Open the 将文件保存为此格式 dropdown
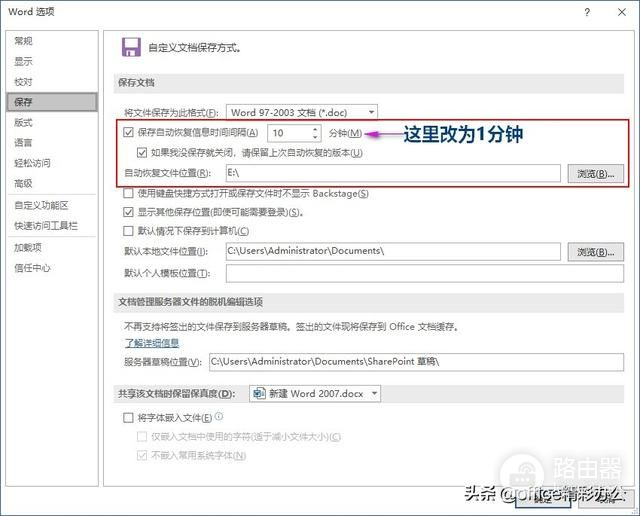The height and width of the screenshot is (516, 640). 302,112
